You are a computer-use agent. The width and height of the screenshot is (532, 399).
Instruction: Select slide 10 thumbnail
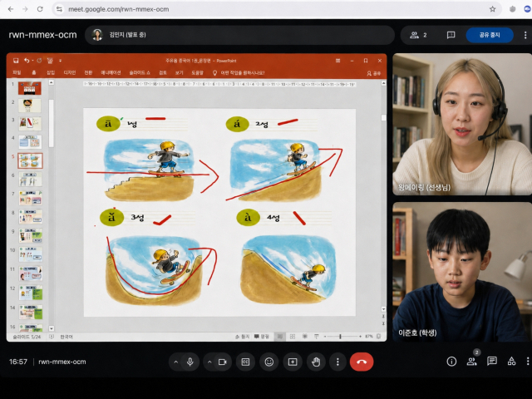point(31,254)
